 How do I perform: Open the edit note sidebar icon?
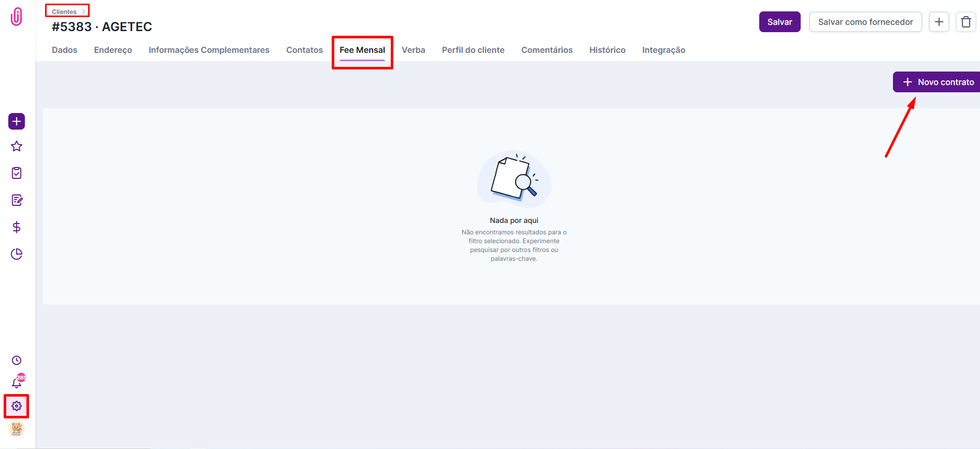tap(17, 200)
